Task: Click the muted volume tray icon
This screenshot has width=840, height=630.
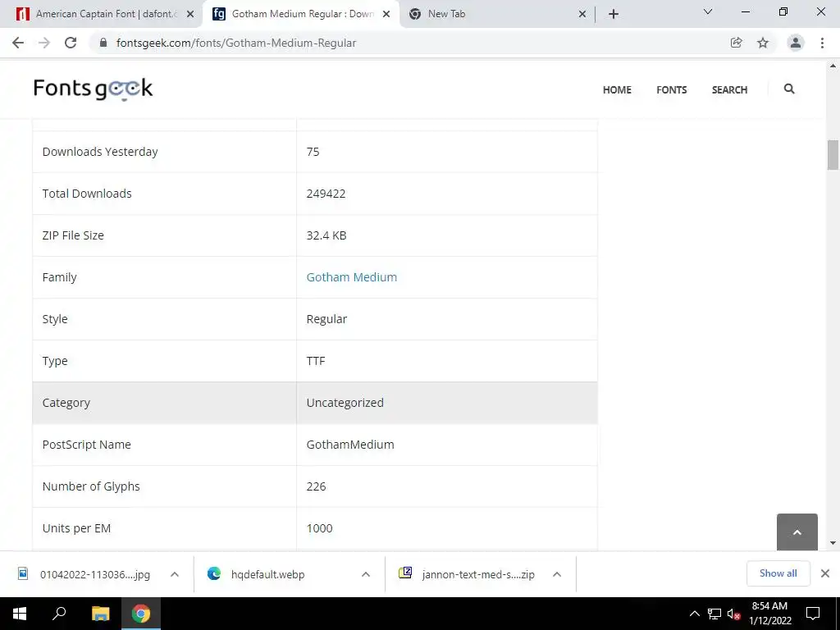Action: click(x=733, y=614)
